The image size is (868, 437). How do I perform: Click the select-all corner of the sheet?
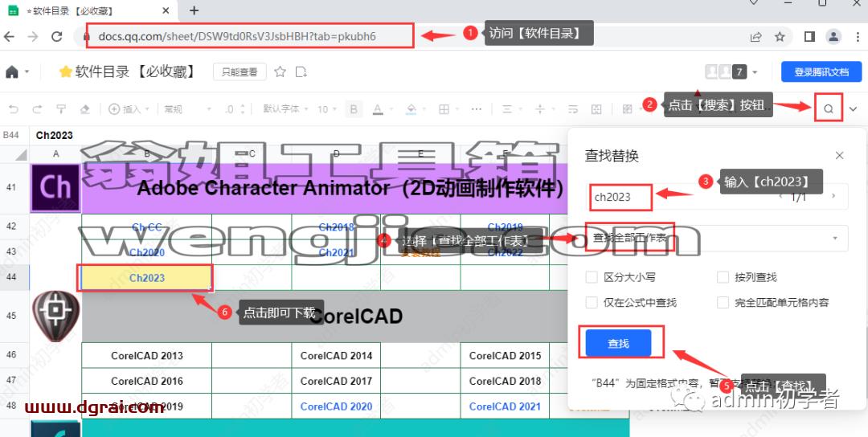(14, 154)
